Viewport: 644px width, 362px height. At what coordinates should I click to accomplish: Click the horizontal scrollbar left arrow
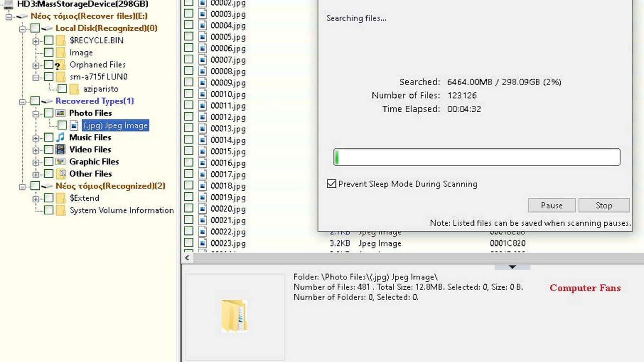[x=187, y=258]
